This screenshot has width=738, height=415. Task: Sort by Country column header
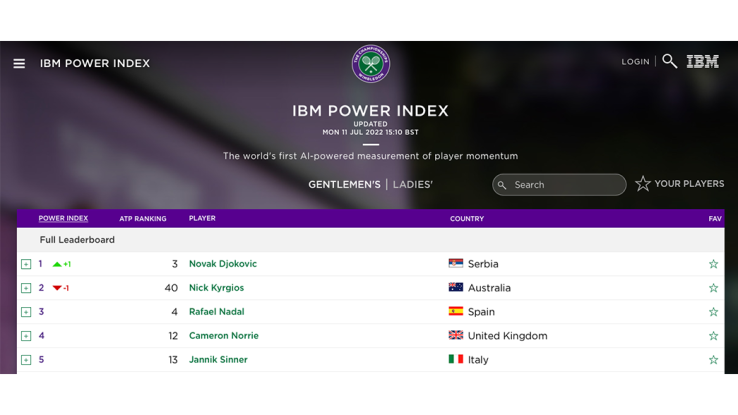[x=466, y=218]
